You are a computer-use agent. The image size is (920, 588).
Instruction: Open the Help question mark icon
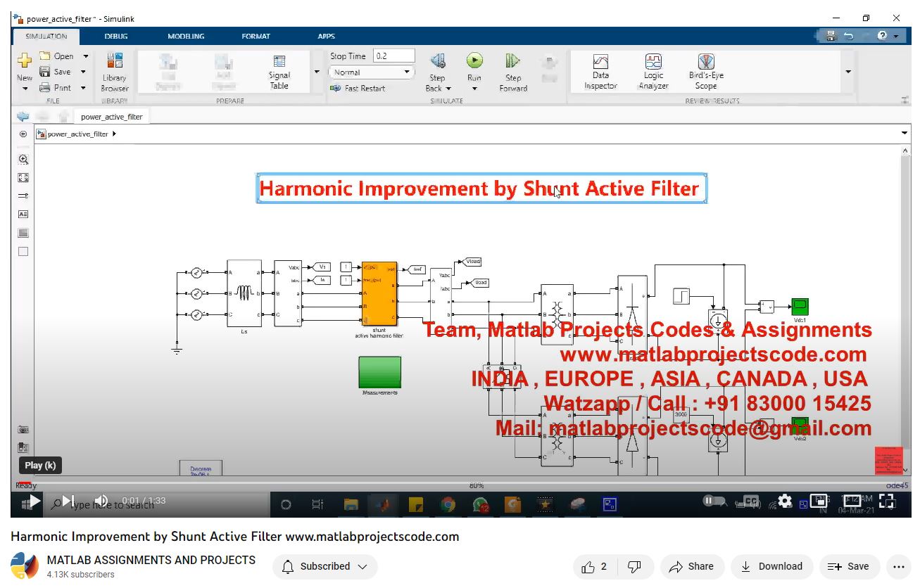tap(882, 36)
